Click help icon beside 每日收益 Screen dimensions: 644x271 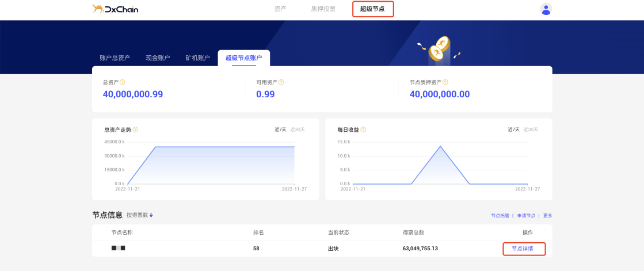[x=364, y=130]
